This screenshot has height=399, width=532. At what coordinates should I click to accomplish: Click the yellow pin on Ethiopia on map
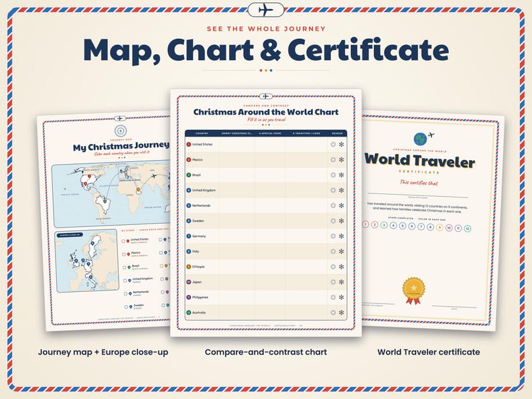click(138, 189)
